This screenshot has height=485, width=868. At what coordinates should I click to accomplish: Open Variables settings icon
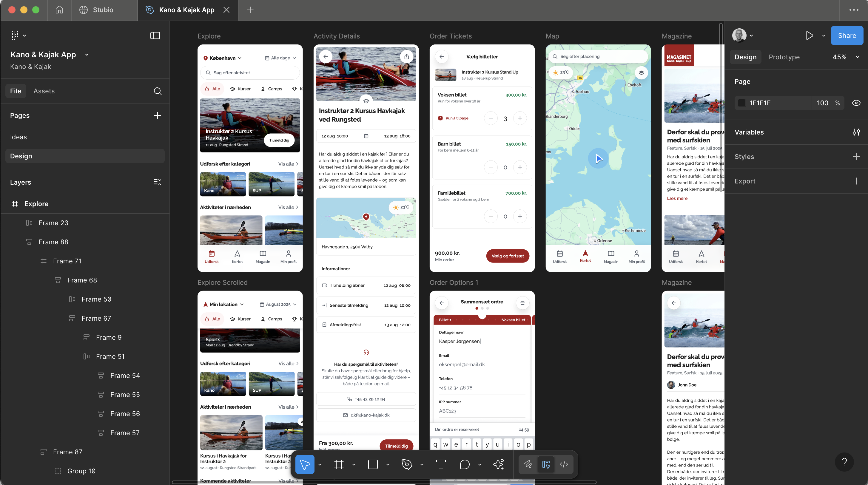pos(856,132)
